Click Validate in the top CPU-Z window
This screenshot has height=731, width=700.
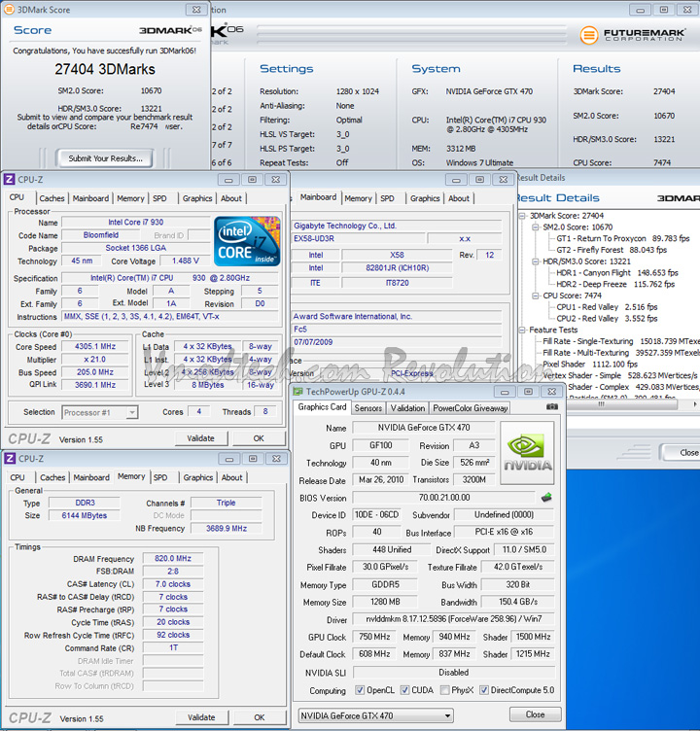pyautogui.click(x=201, y=438)
